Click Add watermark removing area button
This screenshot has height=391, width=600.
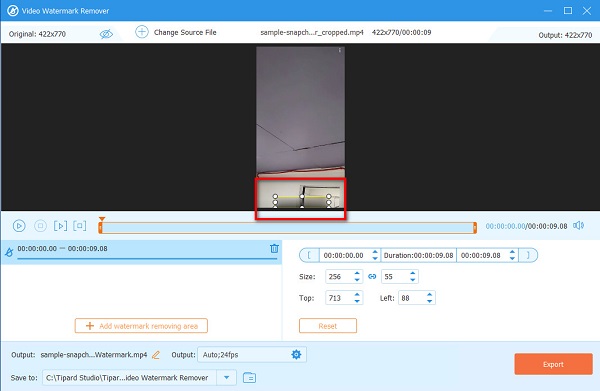coord(141,326)
